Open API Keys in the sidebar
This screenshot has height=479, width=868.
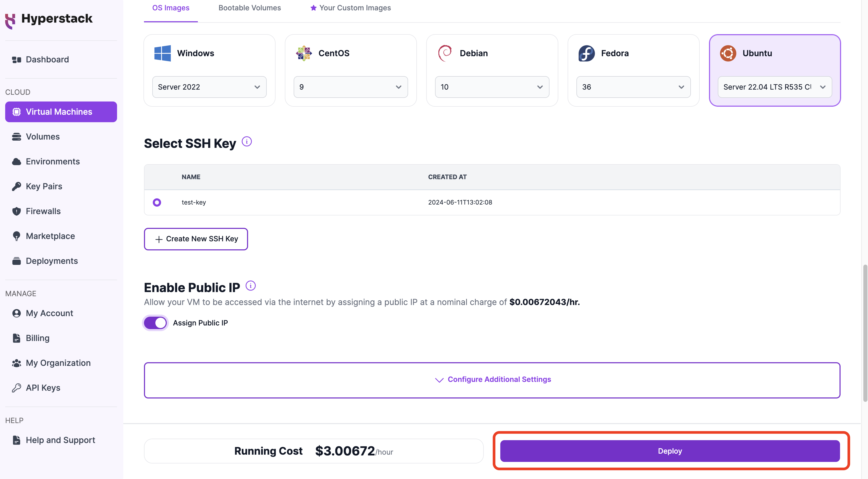coord(61,388)
